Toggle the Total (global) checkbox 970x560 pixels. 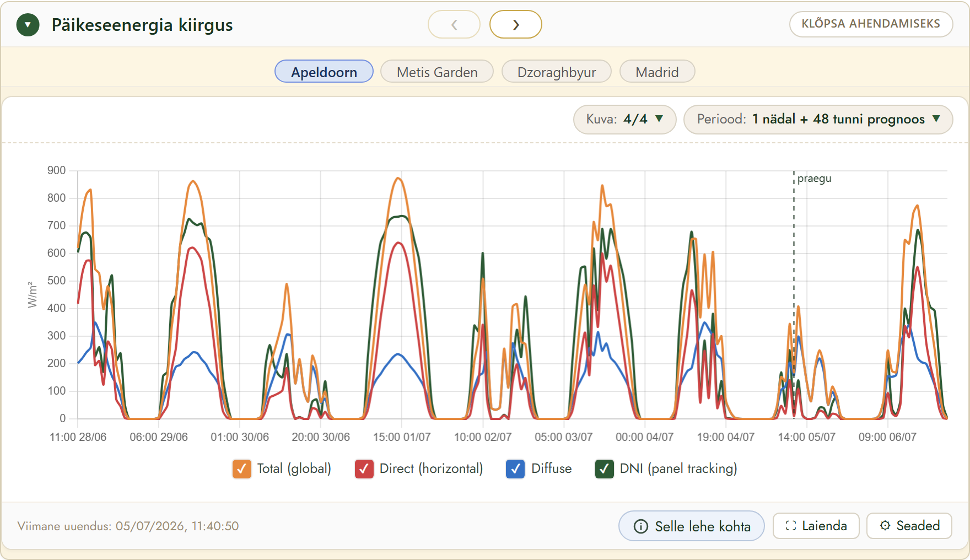click(242, 469)
